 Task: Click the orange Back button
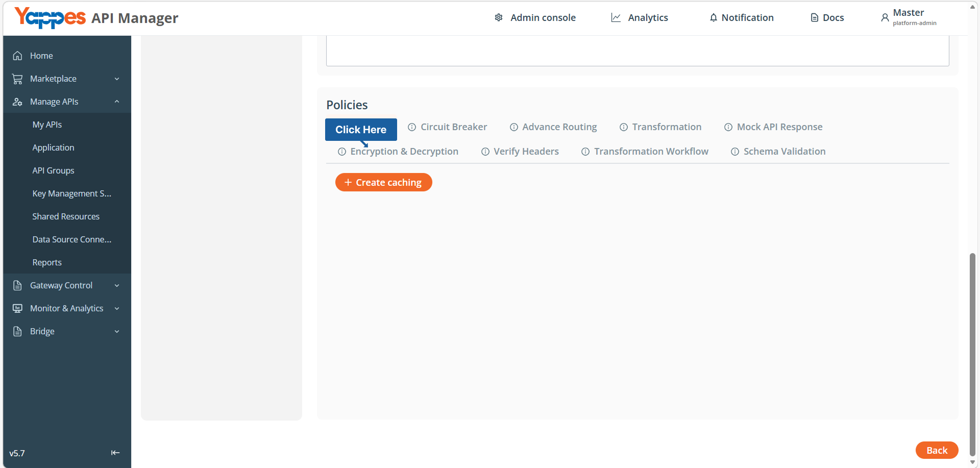click(x=937, y=450)
